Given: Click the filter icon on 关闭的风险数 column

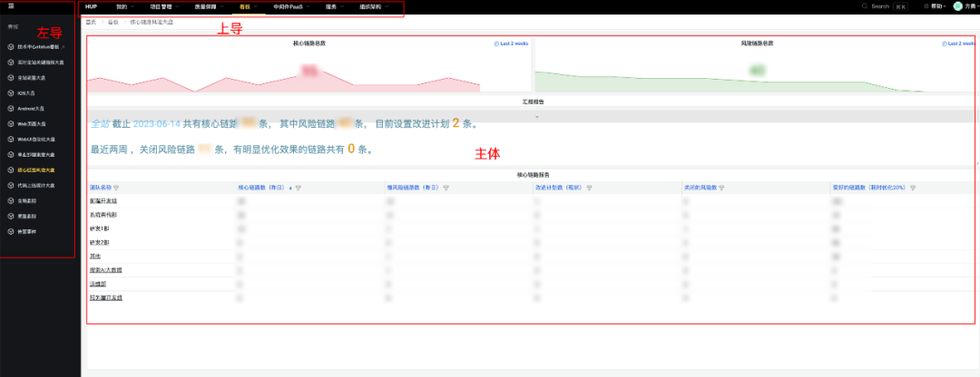Looking at the screenshot, I should coord(722,188).
